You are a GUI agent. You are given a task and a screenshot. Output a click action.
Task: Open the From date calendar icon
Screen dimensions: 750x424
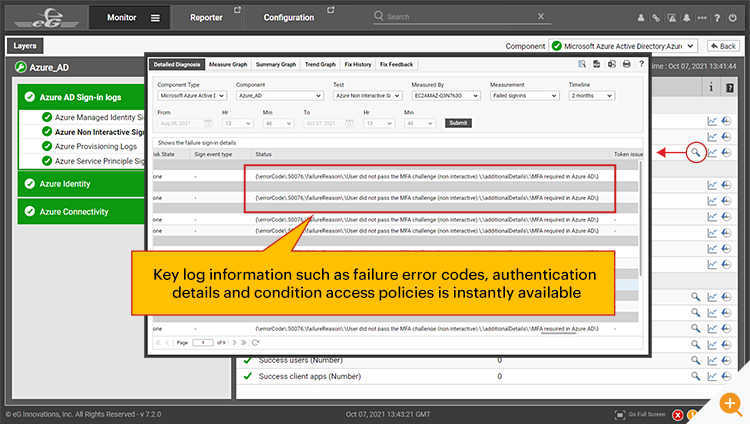[208, 123]
